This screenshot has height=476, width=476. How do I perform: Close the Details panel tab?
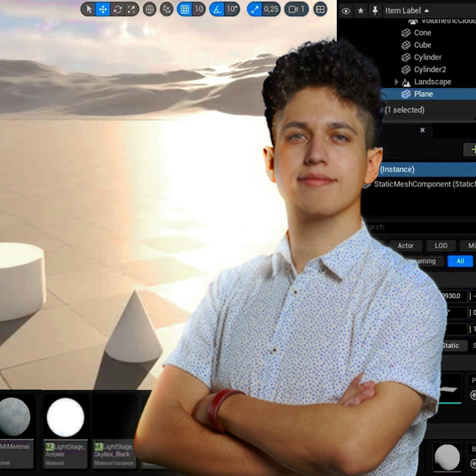pos(422,130)
